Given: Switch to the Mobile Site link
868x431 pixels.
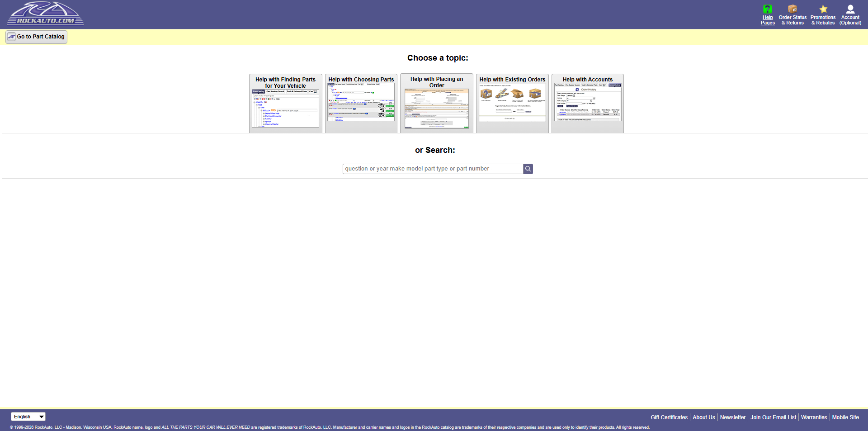Looking at the screenshot, I should click(x=845, y=417).
